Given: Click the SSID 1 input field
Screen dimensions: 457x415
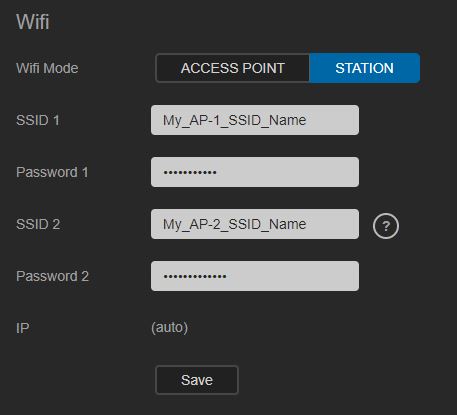Looking at the screenshot, I should pos(255,120).
